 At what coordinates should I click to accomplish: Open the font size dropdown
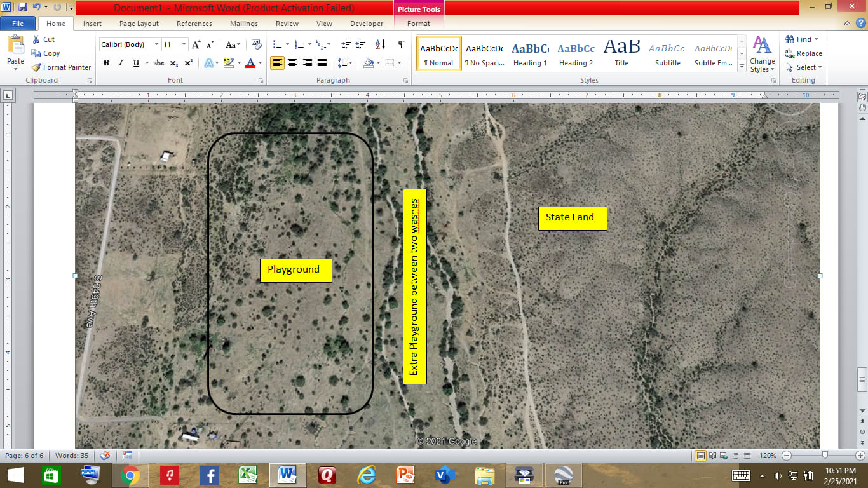pyautogui.click(x=184, y=44)
